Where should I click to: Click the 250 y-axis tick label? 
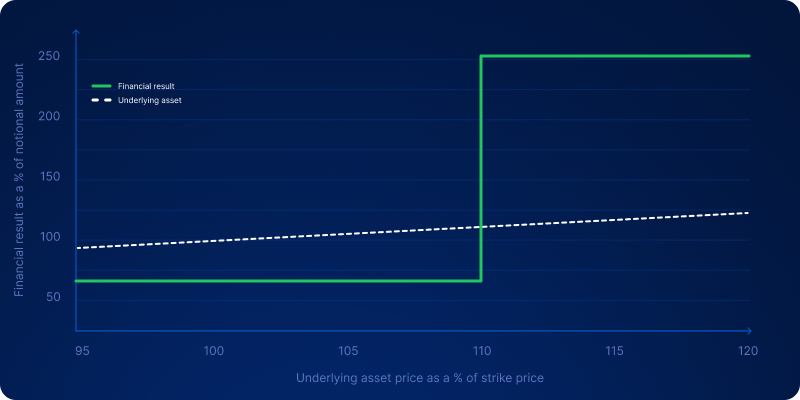pyautogui.click(x=50, y=56)
